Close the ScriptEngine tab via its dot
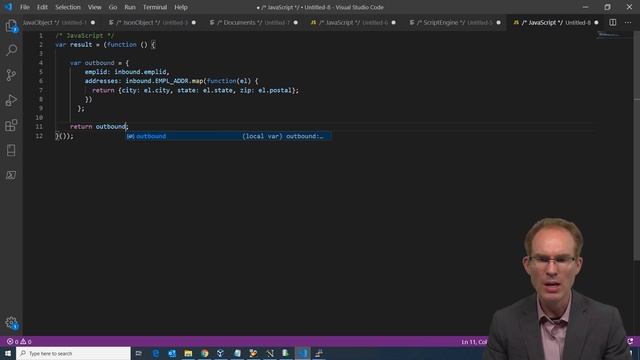Image resolution: width=640 pixels, height=360 pixels. click(x=498, y=22)
